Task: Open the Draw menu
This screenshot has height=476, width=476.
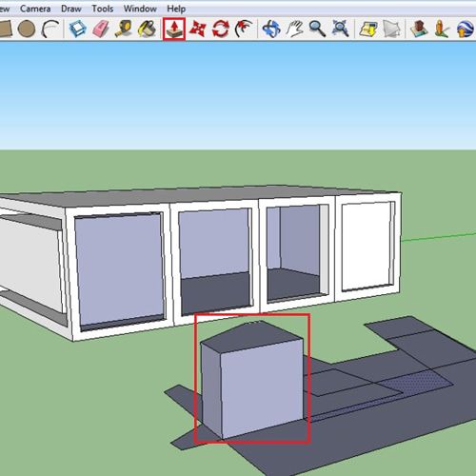Action: coord(71,9)
